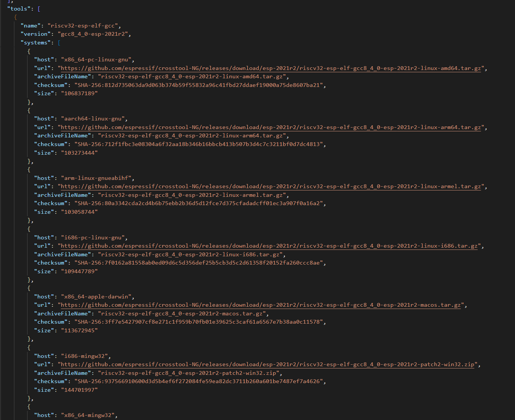Image resolution: width=515 pixels, height=420 pixels.
Task: Open the linux-armel.tar.gz release URL
Action: tap(271, 186)
